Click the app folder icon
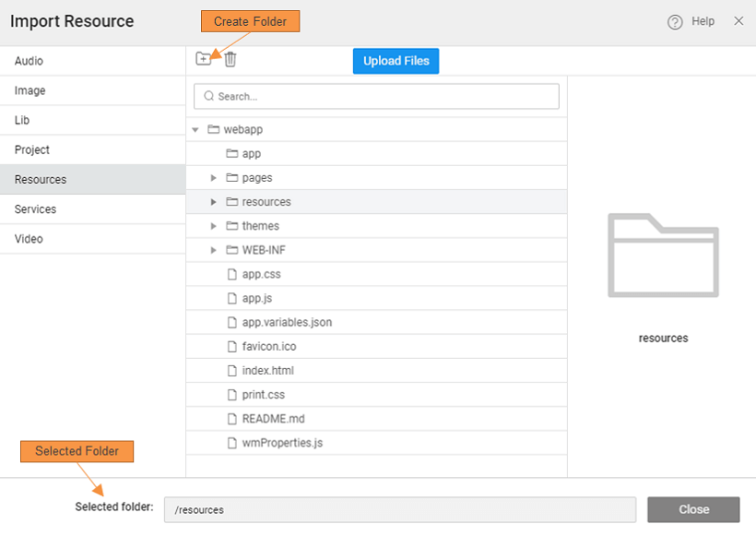This screenshot has height=536, width=756. pyautogui.click(x=232, y=154)
